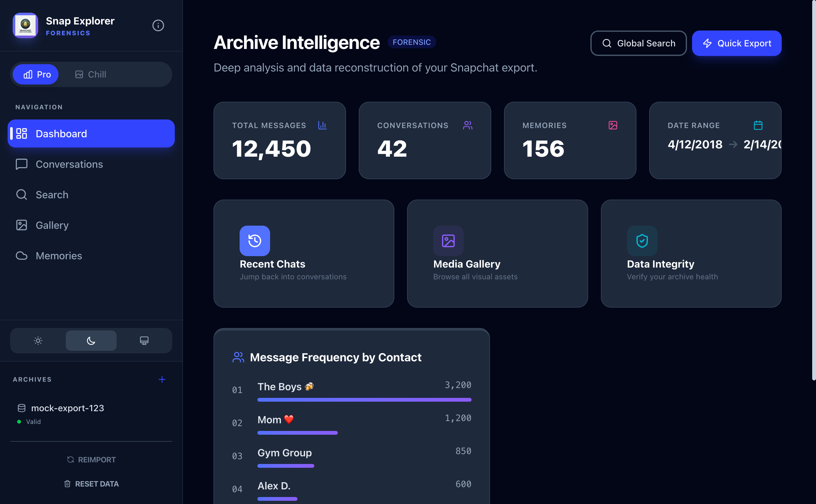
Task: Select the dark theme moon button
Action: [x=91, y=341]
